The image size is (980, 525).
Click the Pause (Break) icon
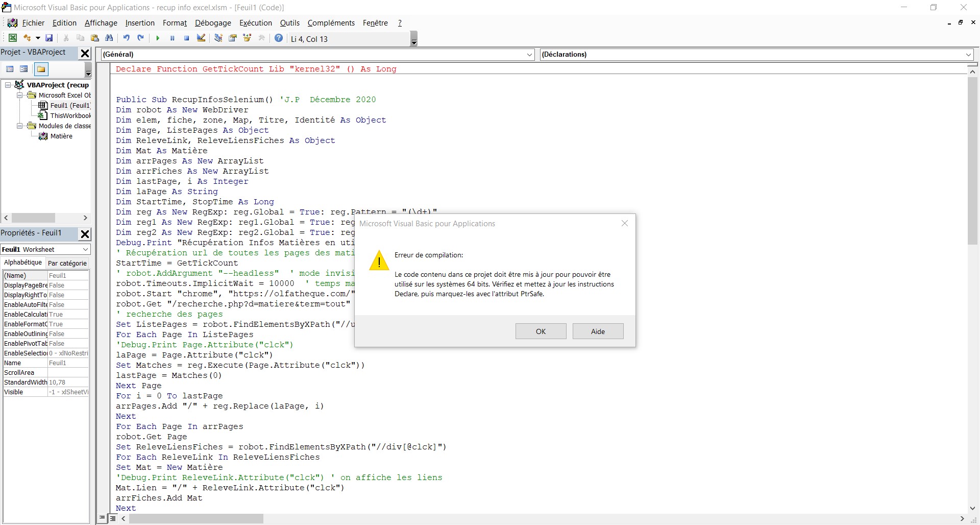pos(172,38)
